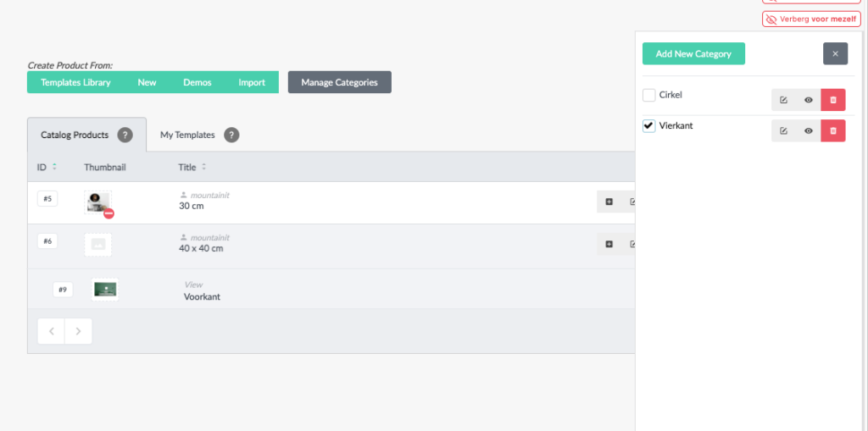Delete the Vierkant category
Screen dimensions: 868x431
[833, 130]
